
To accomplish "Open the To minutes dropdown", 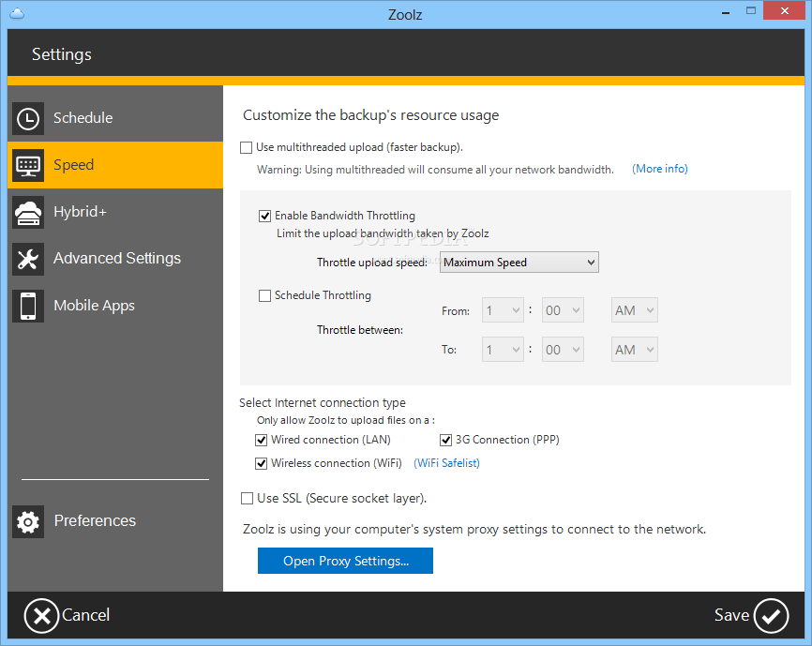I will [x=563, y=350].
